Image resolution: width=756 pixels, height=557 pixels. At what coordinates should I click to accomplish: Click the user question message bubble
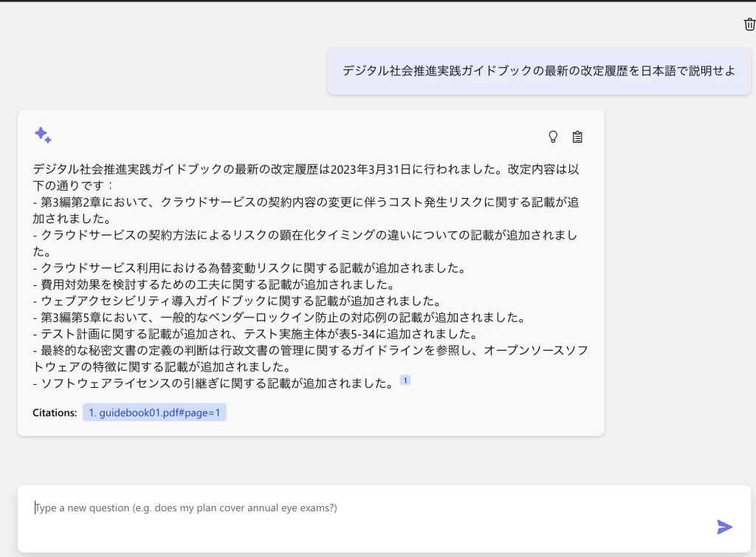coord(539,71)
